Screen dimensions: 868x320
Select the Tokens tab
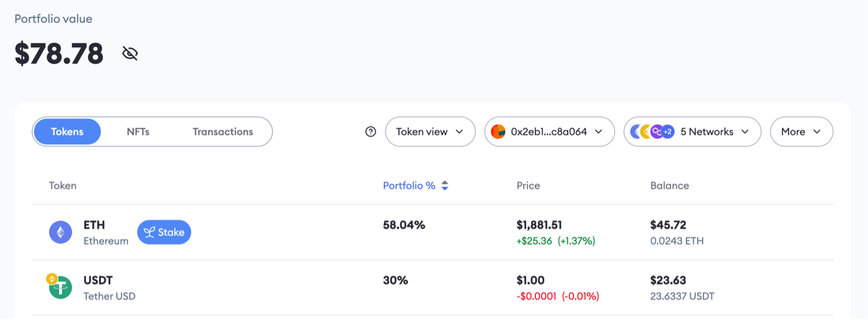pos(67,132)
